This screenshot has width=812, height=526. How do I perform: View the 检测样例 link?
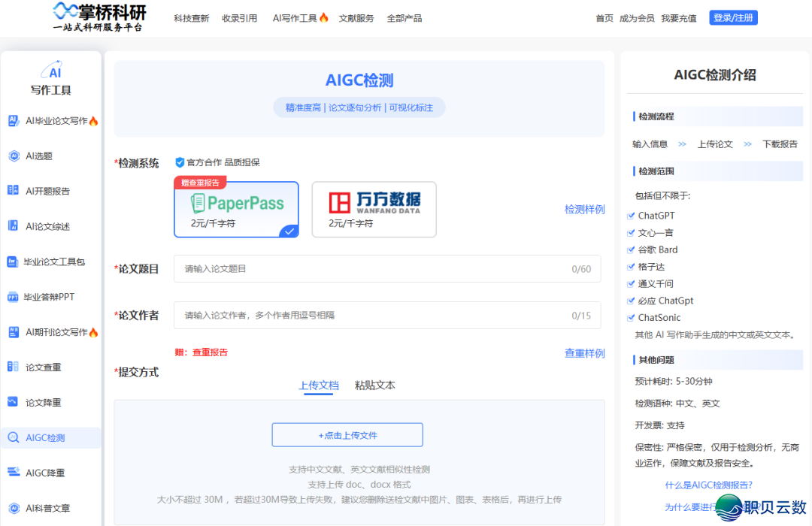(x=585, y=209)
